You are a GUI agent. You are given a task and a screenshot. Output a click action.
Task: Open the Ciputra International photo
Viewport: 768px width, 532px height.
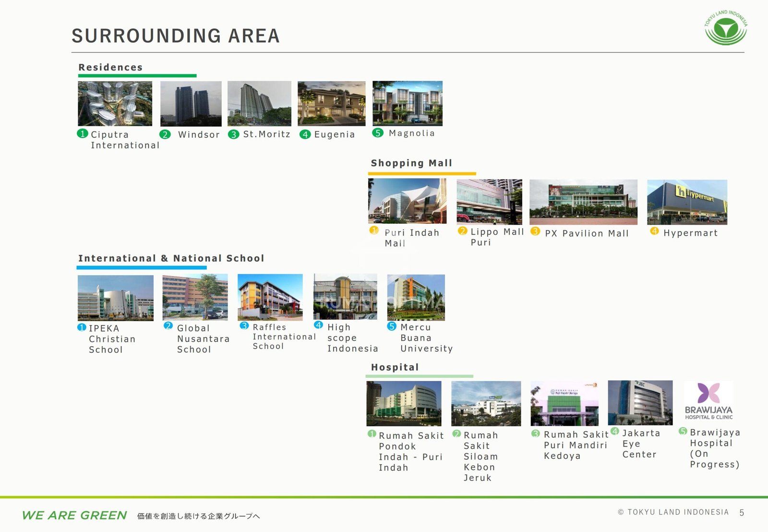(115, 104)
